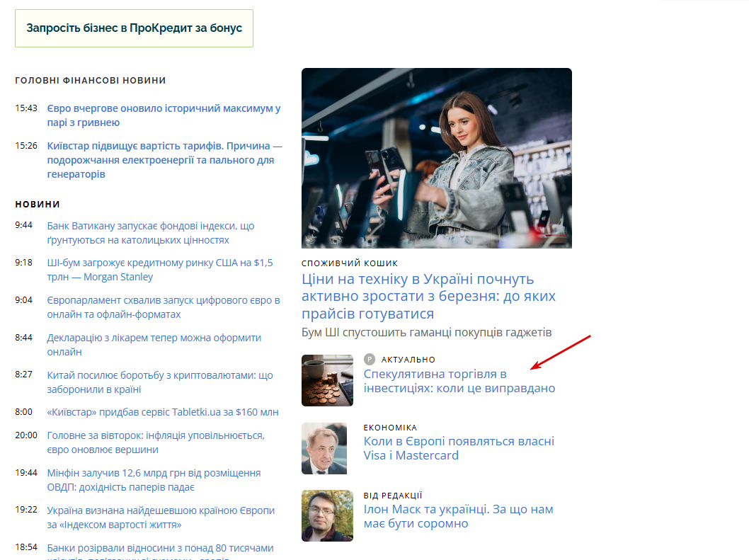
Task: Click the 15:43 timestamp
Action: click(x=25, y=108)
